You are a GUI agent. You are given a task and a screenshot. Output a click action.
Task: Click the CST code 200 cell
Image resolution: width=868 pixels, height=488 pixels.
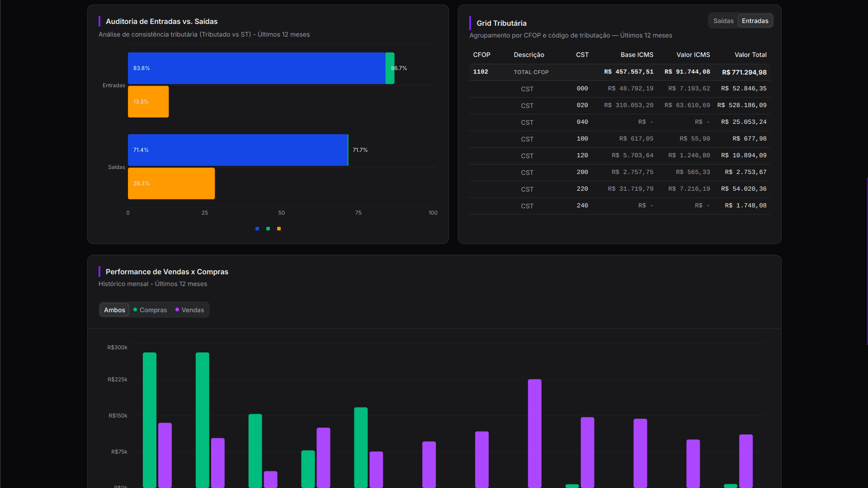(582, 172)
